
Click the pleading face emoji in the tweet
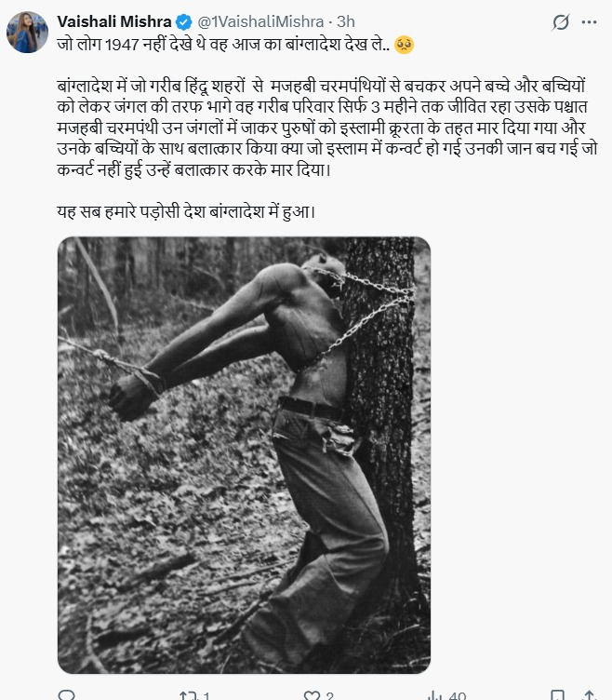(405, 45)
